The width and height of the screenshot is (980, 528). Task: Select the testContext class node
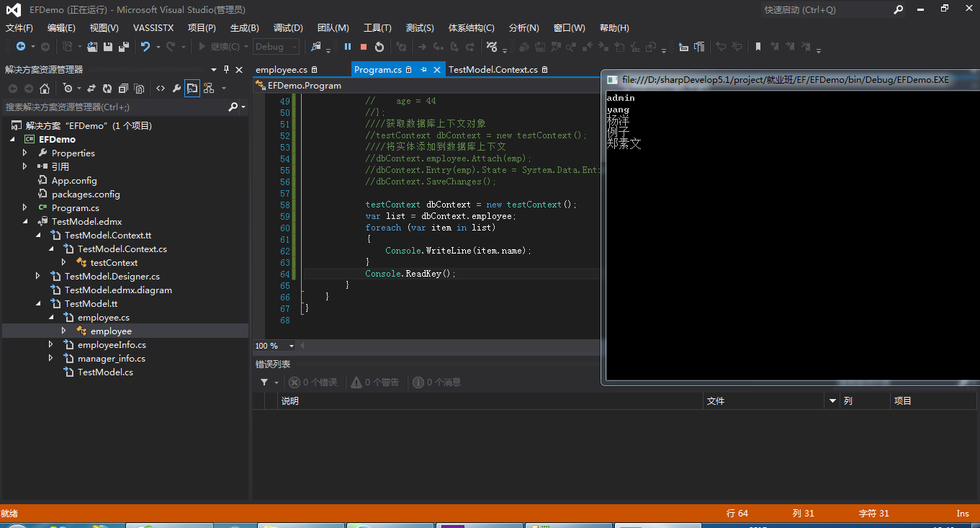[x=114, y=263]
